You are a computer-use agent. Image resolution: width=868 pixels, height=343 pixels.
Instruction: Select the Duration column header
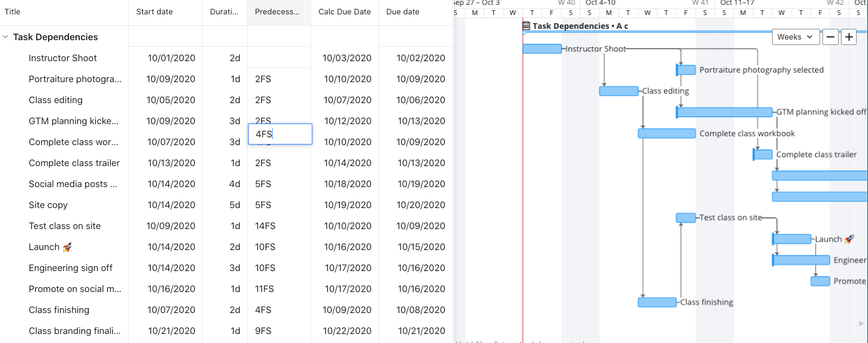pyautogui.click(x=225, y=11)
